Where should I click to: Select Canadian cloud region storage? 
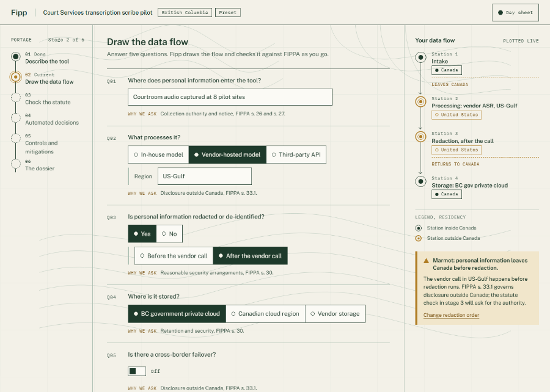(x=266, y=313)
